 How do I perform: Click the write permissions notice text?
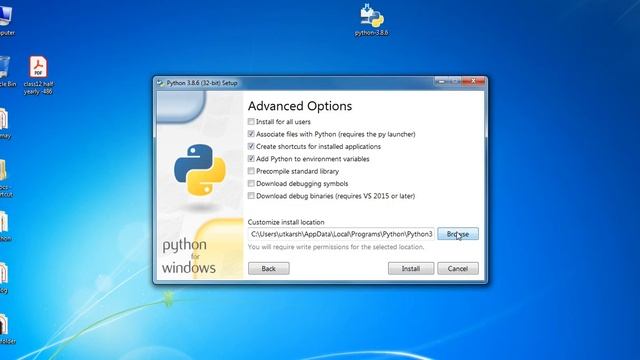336,247
